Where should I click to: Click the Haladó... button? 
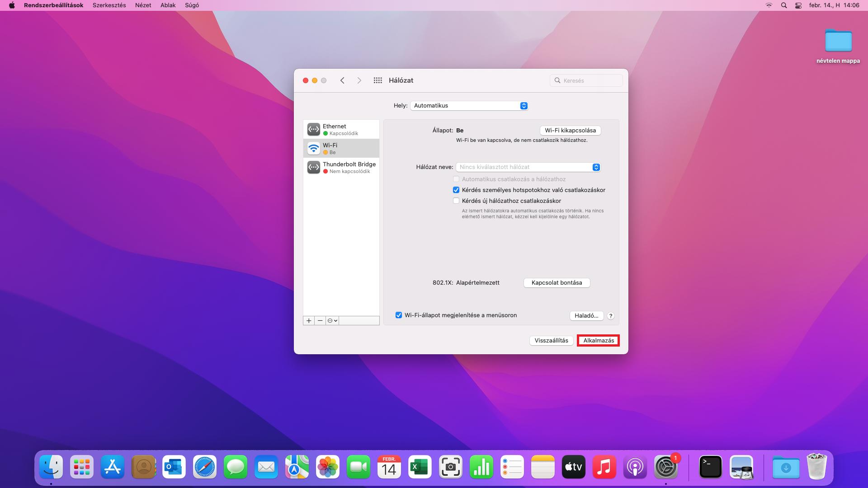[x=586, y=316]
